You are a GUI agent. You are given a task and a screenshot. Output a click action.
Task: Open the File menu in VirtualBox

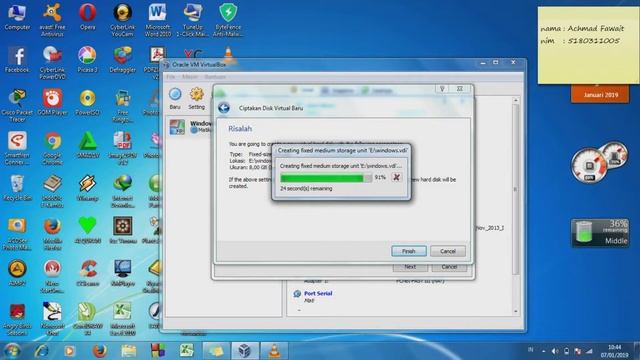tap(171, 77)
